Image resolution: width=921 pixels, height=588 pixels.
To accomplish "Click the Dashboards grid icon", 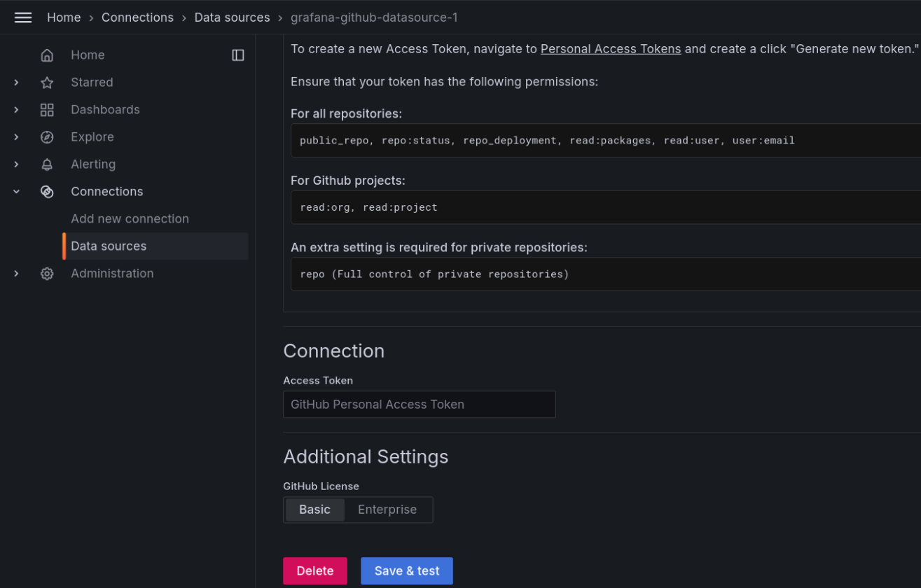I will point(47,110).
